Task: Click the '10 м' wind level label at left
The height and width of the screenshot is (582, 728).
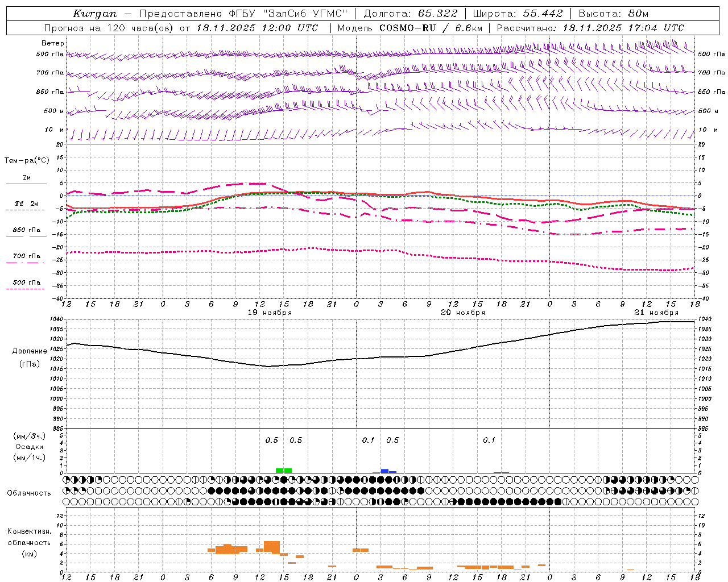Action: coord(55,130)
